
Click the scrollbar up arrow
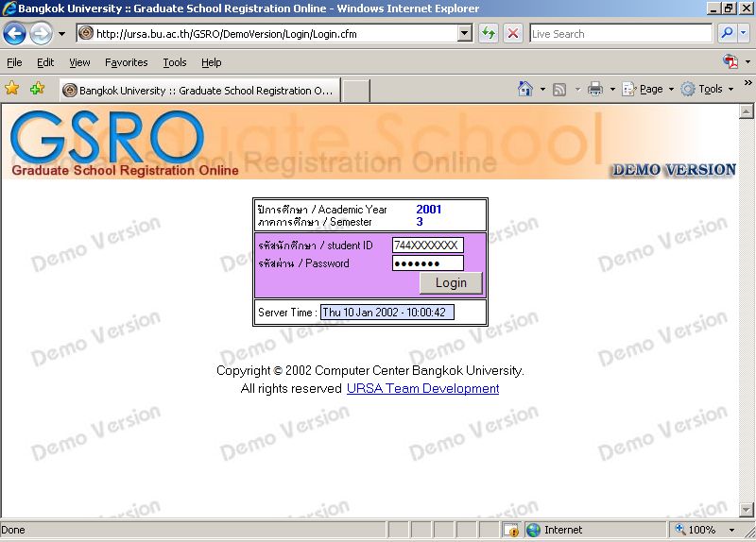746,111
